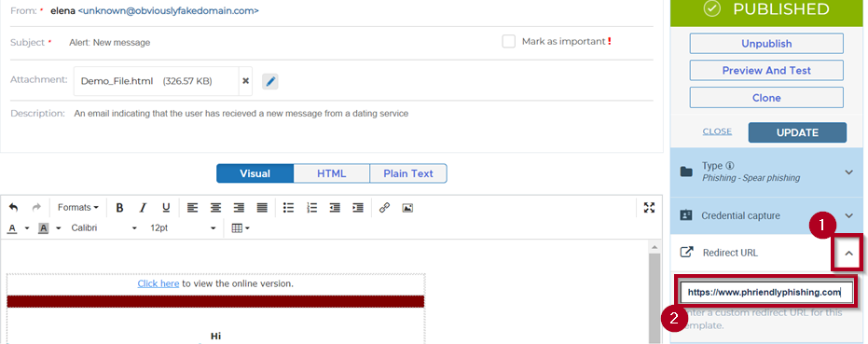Open fullscreen editor mode

click(x=649, y=208)
